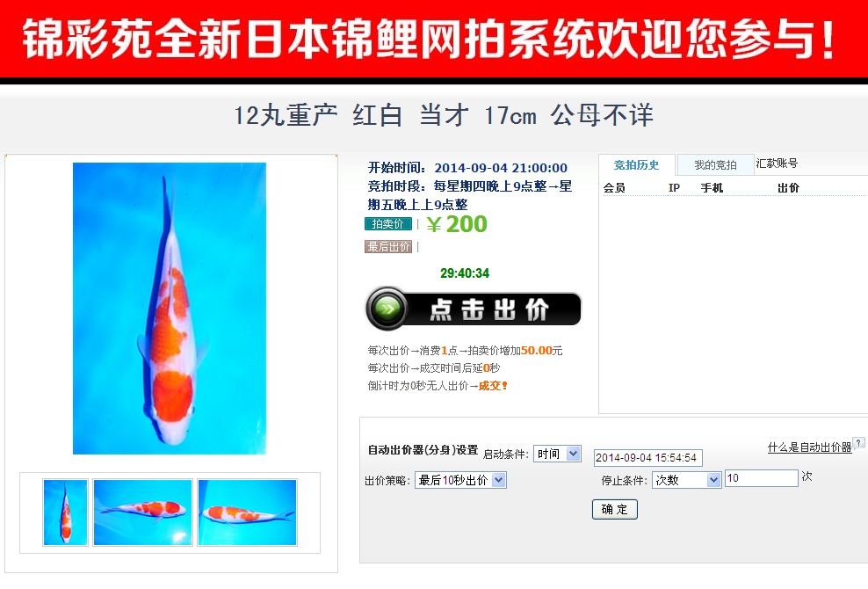Click the 确定 confirm button
Viewport: 868px width, 589px height.
(614, 509)
